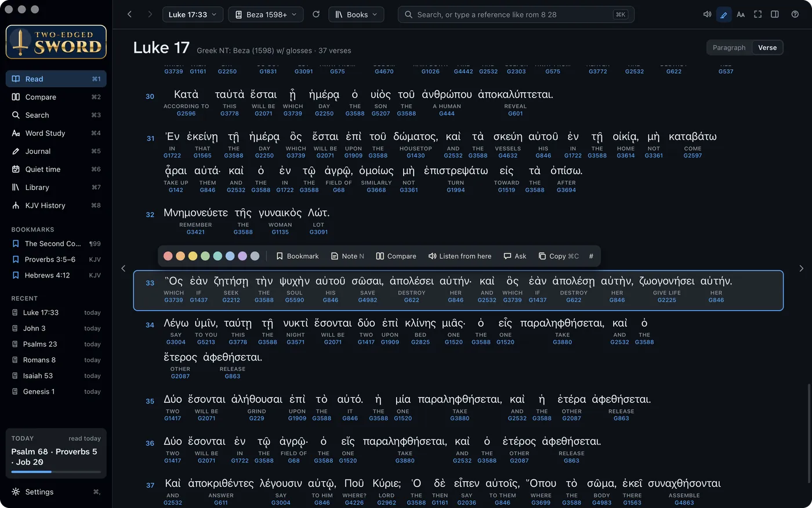
Task: Copy the selected verse
Action: [559, 256]
